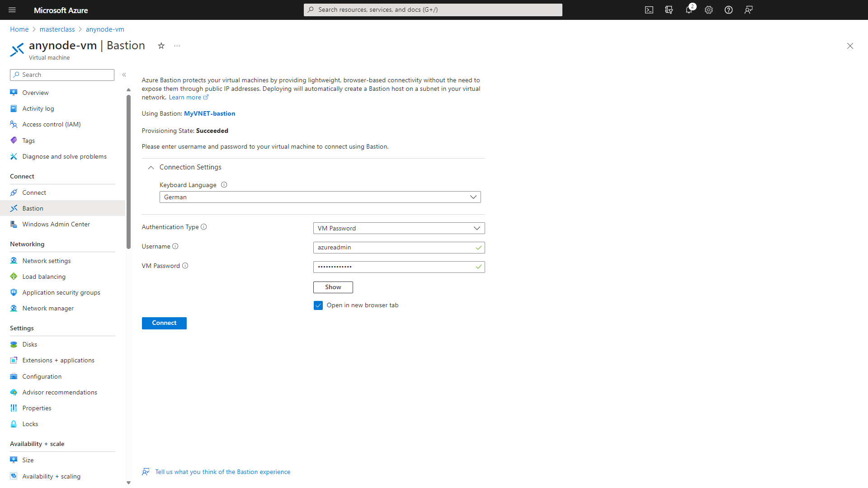Click the VM Password input field
The image size is (868, 488).
[399, 266]
